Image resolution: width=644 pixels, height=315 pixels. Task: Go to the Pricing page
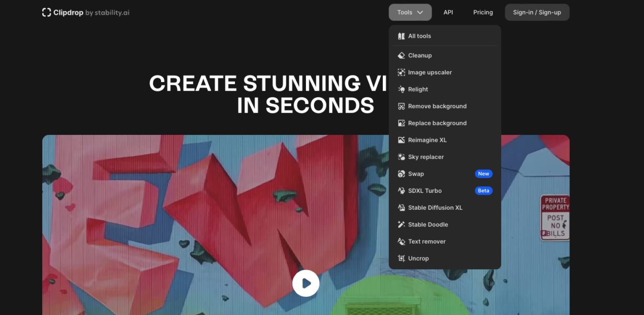click(x=483, y=13)
